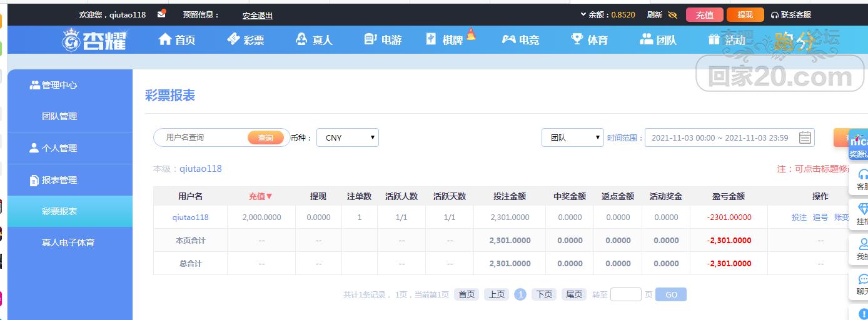The image size is (868, 320).
Task: Click the -2301.00000 profit cell for qiutao118
Action: 729,217
